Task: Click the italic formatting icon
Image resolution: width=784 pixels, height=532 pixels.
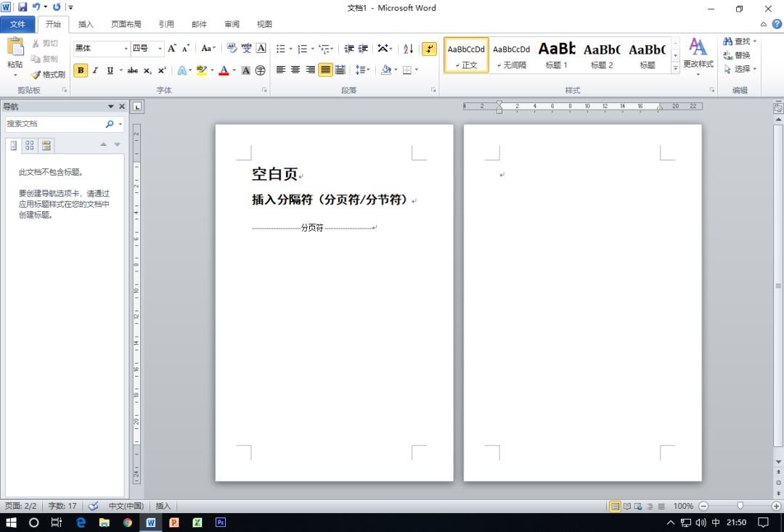Action: (95, 70)
